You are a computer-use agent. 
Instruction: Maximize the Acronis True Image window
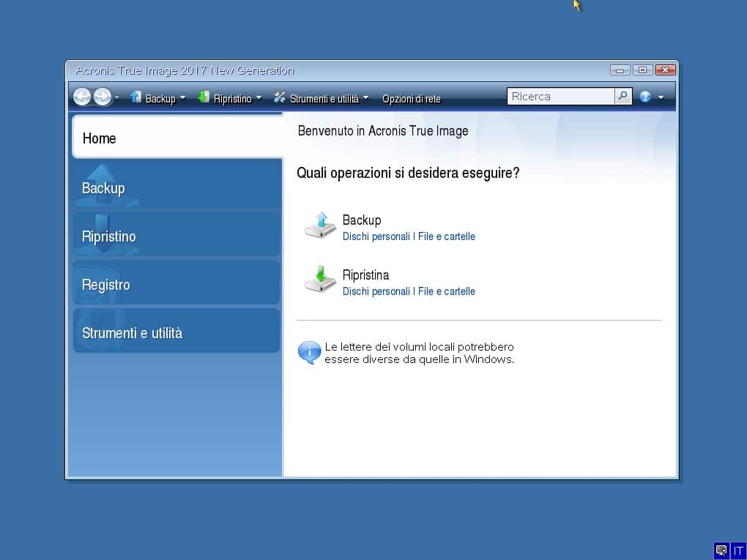tap(642, 70)
